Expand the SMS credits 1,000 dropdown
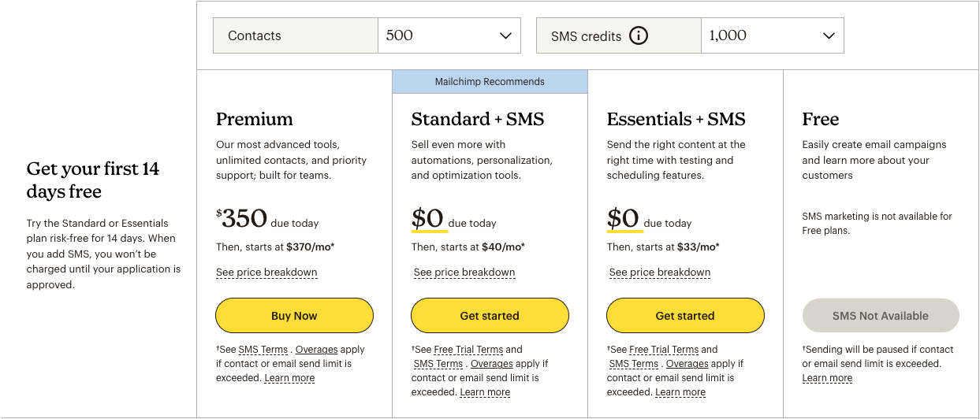The width and height of the screenshot is (980, 419). 772,36
